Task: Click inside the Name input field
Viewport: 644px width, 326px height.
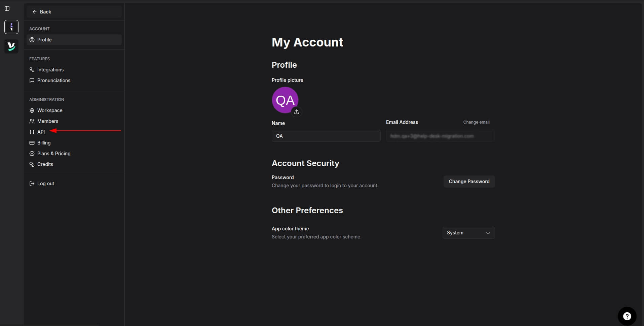Action: (x=326, y=136)
